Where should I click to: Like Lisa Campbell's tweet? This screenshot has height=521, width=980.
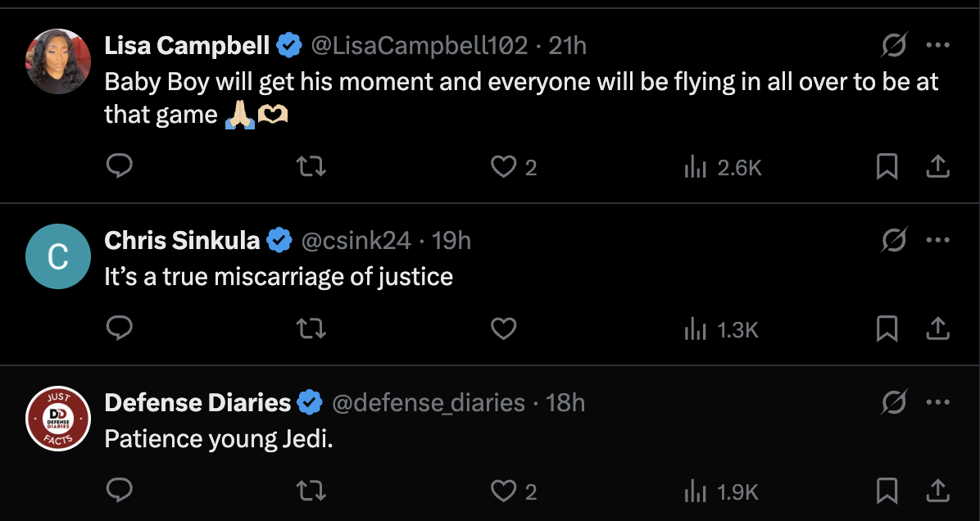tap(502, 167)
